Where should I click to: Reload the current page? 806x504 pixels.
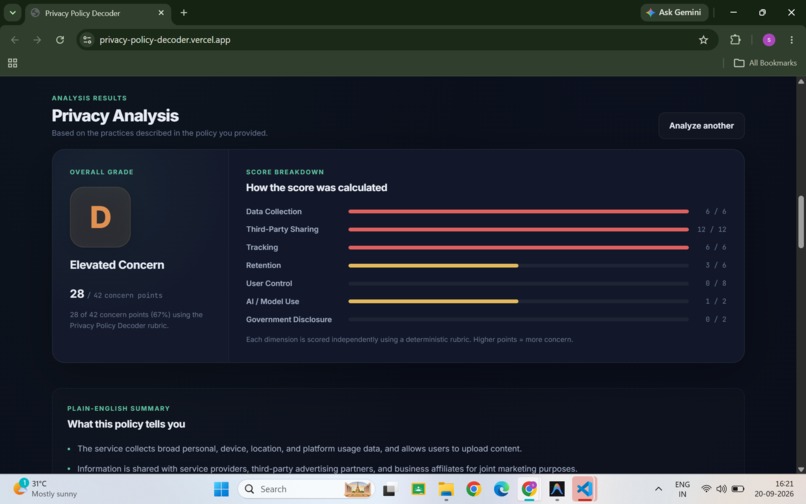[x=60, y=40]
